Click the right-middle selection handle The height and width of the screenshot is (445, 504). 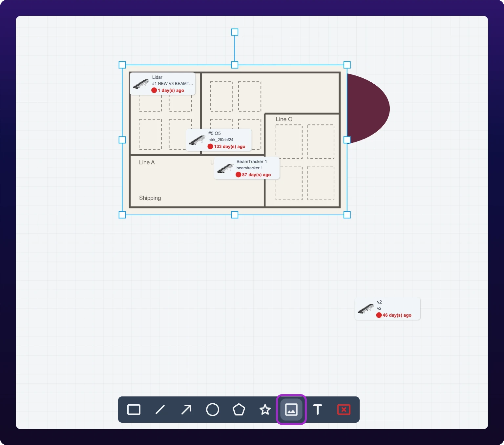pos(347,140)
